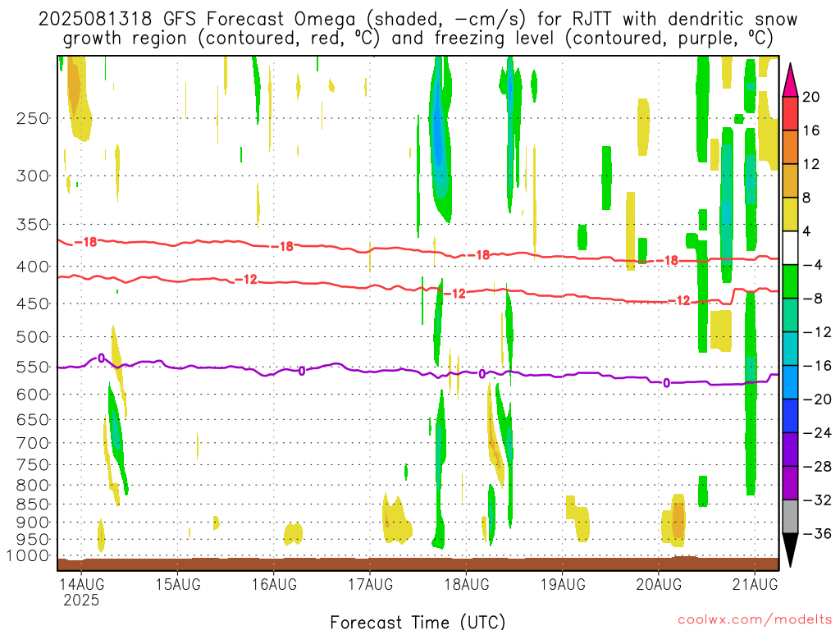Click the colorbar value label -24

click(x=818, y=433)
